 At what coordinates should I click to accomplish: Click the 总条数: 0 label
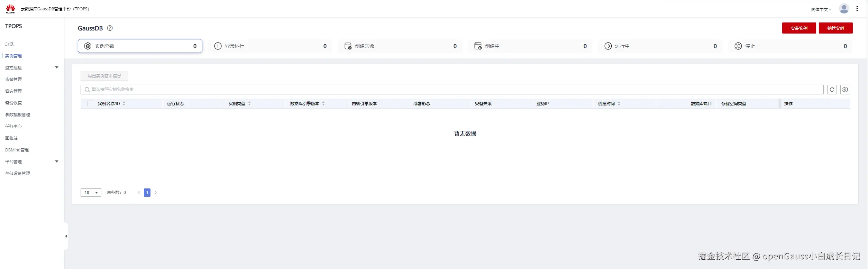point(116,193)
